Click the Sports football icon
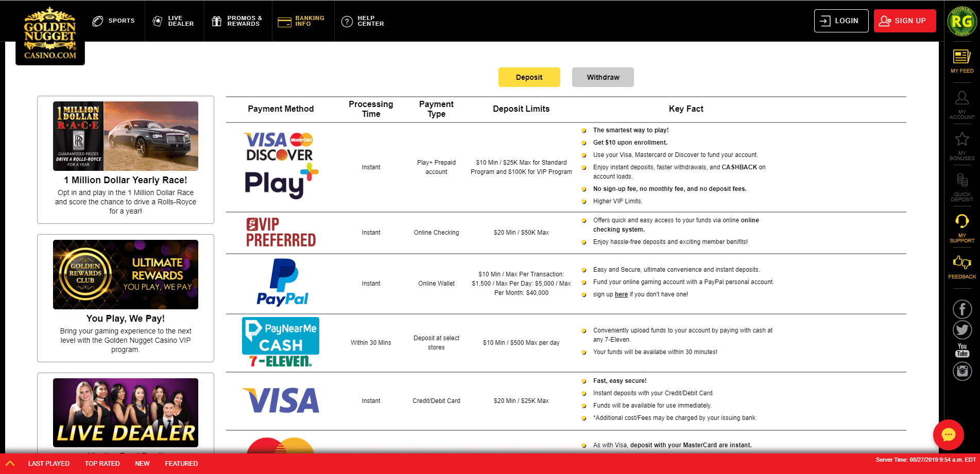Screen dimensions: 980x474 (98, 21)
